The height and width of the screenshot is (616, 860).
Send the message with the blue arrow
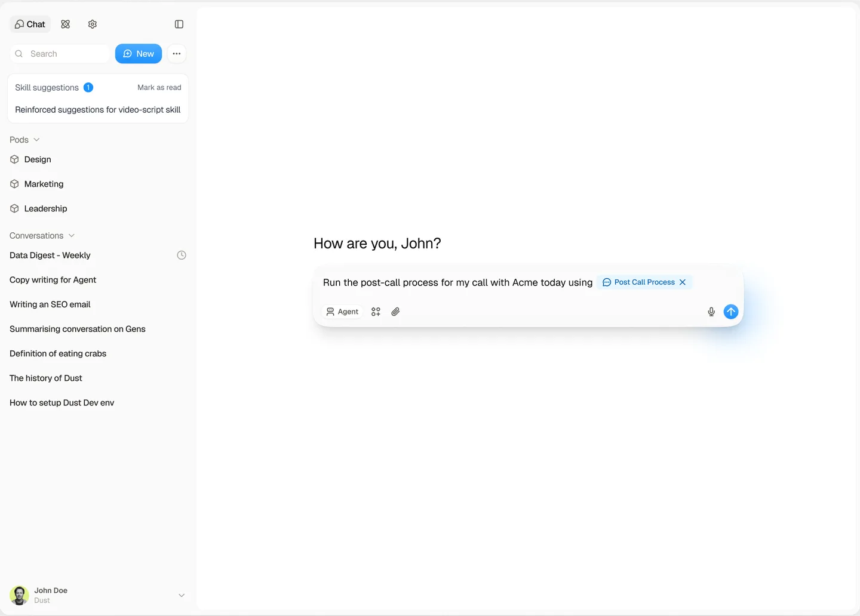coord(731,312)
